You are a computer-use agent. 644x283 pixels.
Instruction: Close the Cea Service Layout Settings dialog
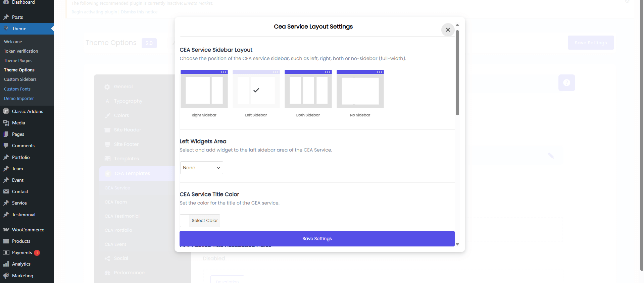[x=448, y=30]
